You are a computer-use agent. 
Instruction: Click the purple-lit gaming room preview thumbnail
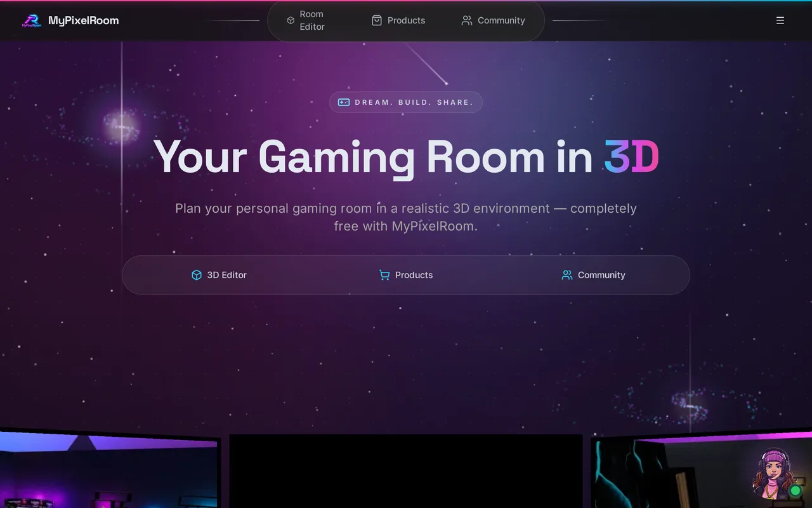(x=109, y=471)
